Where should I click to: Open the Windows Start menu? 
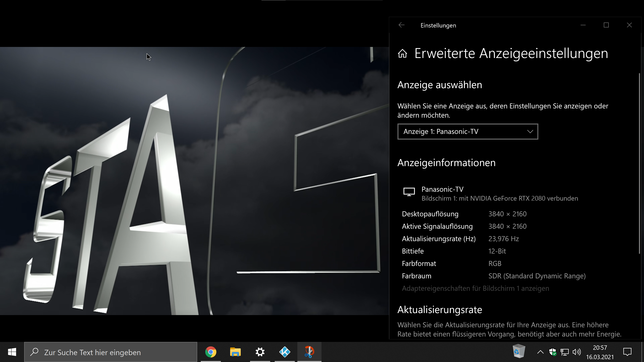pos(12,352)
